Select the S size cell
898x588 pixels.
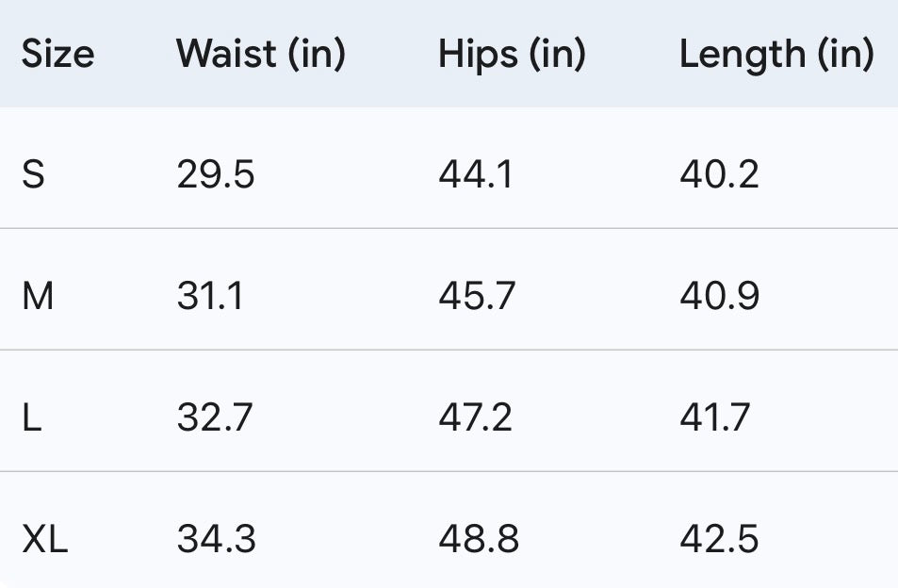pos(33,175)
